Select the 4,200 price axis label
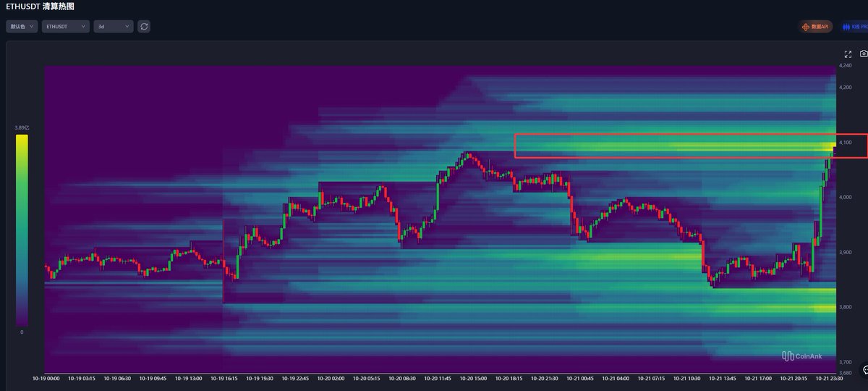Image resolution: width=868 pixels, height=391 pixels. 845,87
